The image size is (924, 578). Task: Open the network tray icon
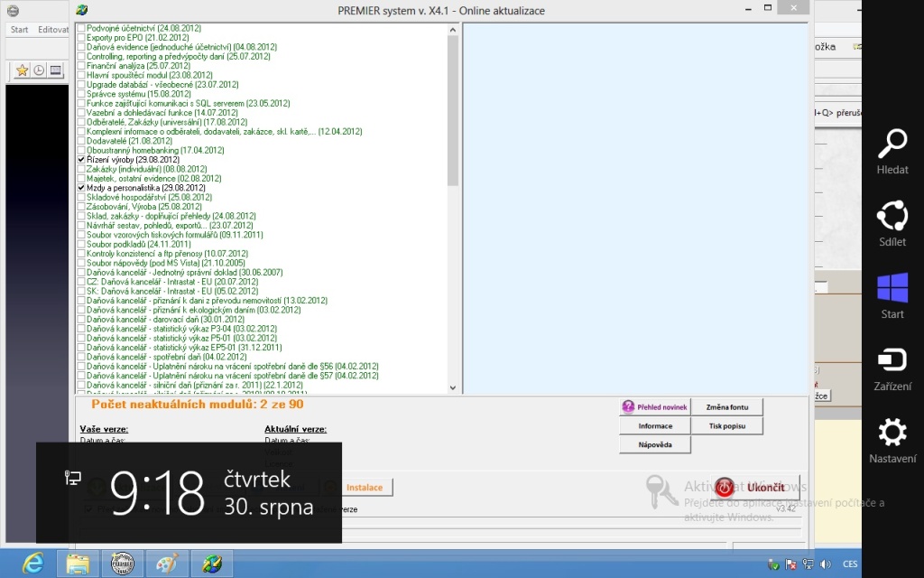tap(808, 564)
